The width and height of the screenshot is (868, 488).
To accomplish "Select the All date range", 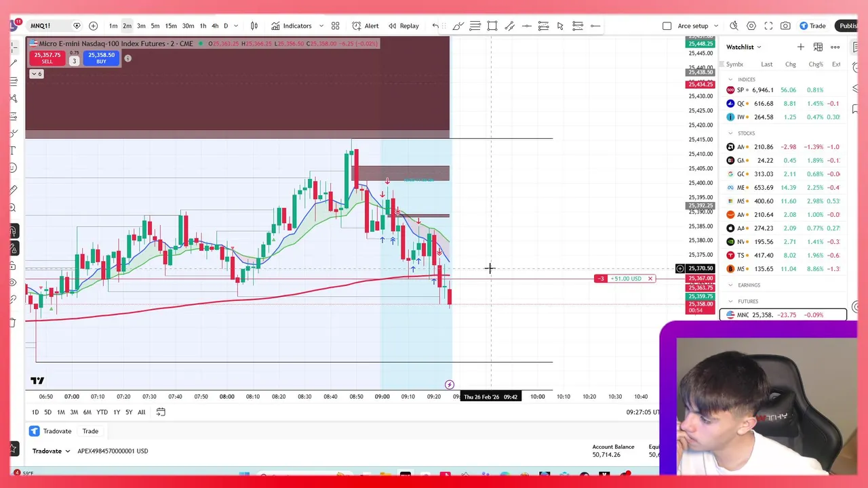I will (x=142, y=412).
